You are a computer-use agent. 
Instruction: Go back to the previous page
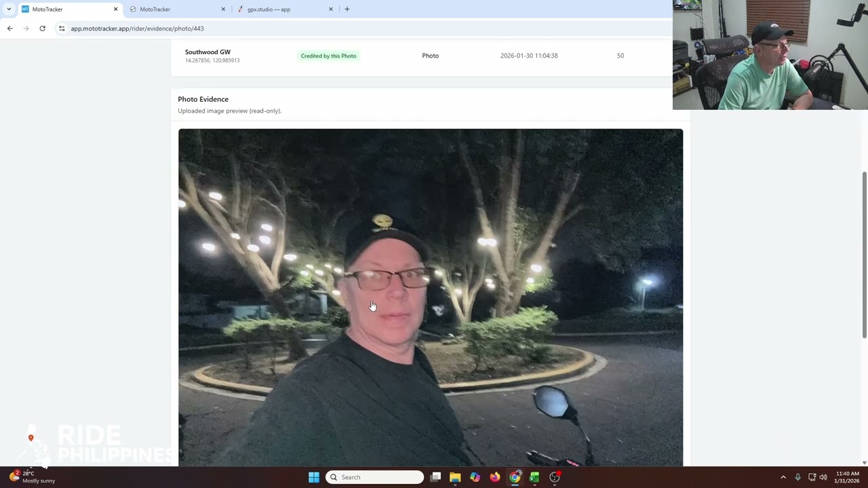click(x=9, y=28)
